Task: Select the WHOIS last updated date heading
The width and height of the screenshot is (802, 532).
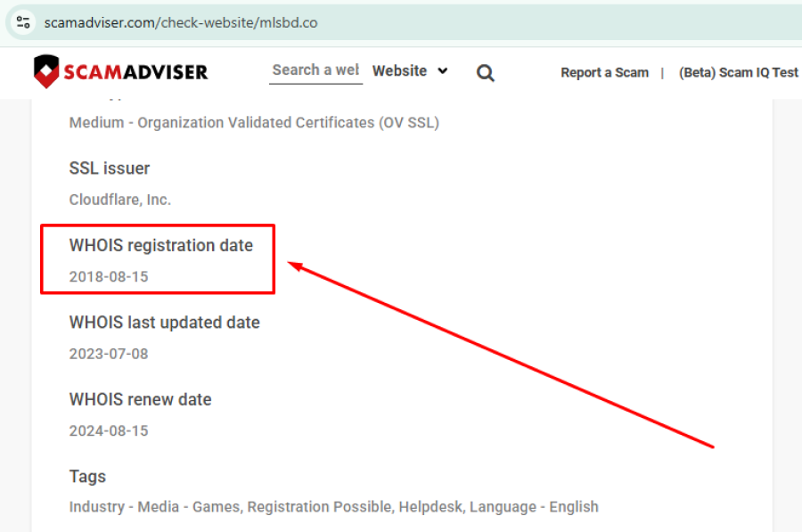Action: (164, 323)
